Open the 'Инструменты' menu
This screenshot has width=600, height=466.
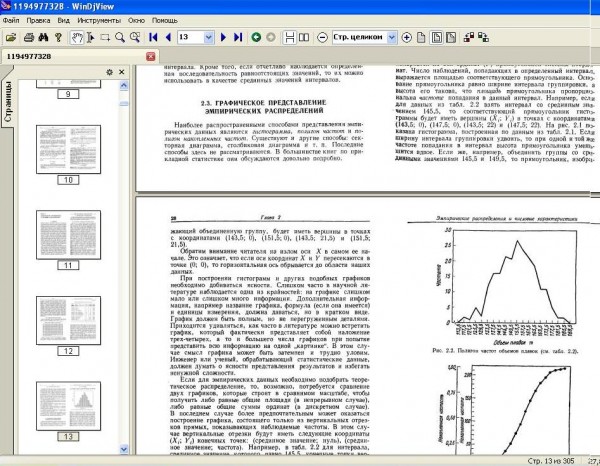click(99, 20)
